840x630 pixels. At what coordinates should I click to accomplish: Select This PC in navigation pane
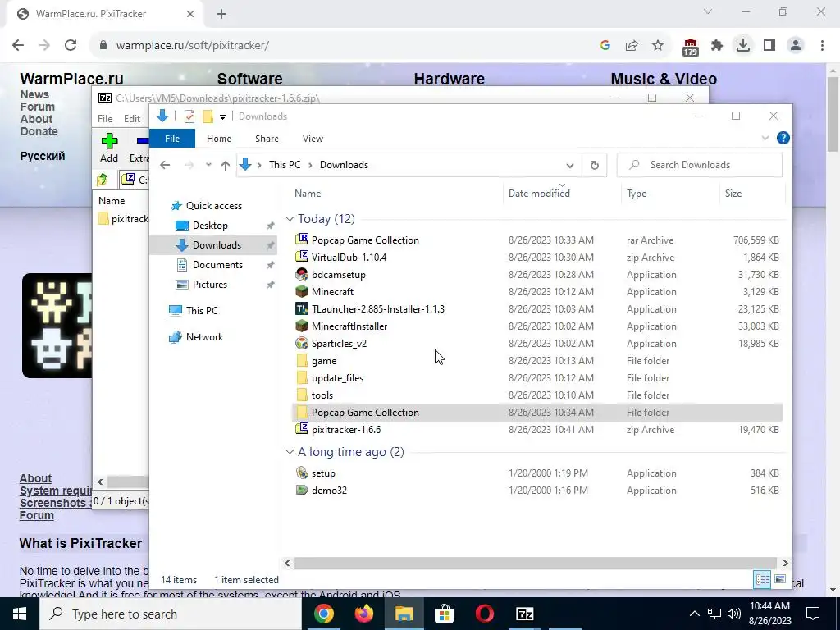pos(202,310)
